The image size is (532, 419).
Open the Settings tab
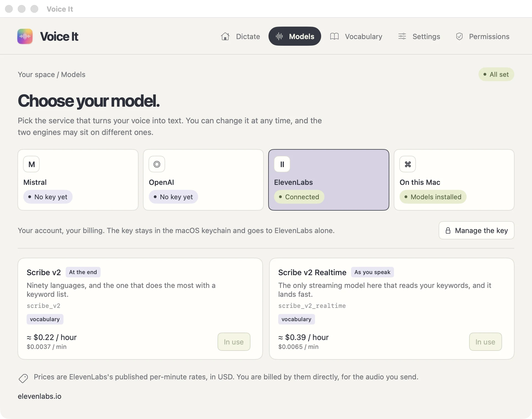tap(419, 36)
